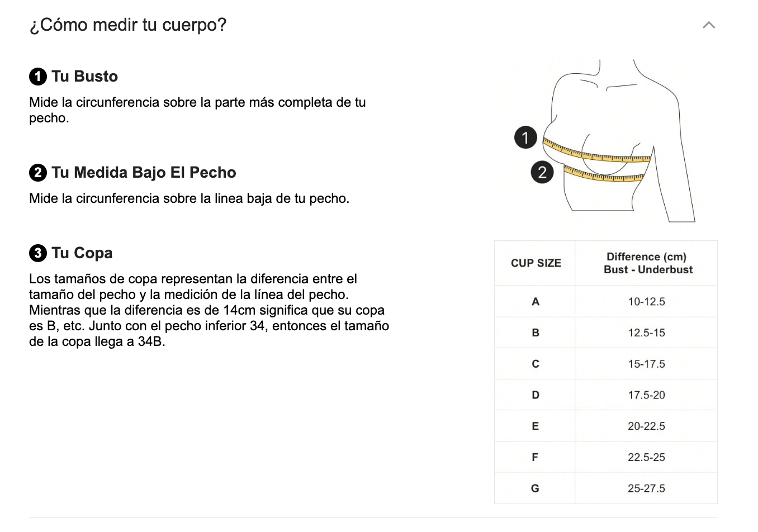The image size is (758, 532).
Task: Select cup size A row
Action: pyautogui.click(x=536, y=302)
